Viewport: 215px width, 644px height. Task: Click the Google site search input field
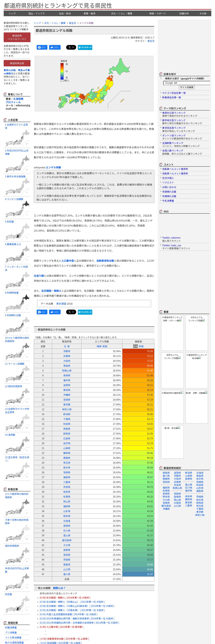pos(187,83)
